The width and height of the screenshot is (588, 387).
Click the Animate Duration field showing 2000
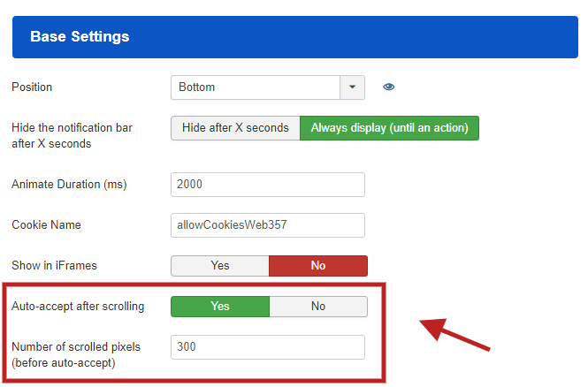click(268, 185)
